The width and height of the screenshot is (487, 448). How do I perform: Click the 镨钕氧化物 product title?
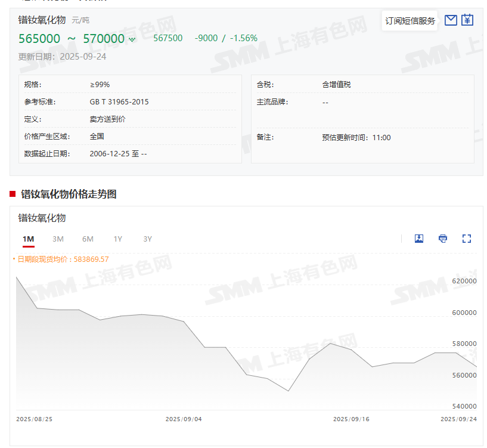tap(42, 20)
